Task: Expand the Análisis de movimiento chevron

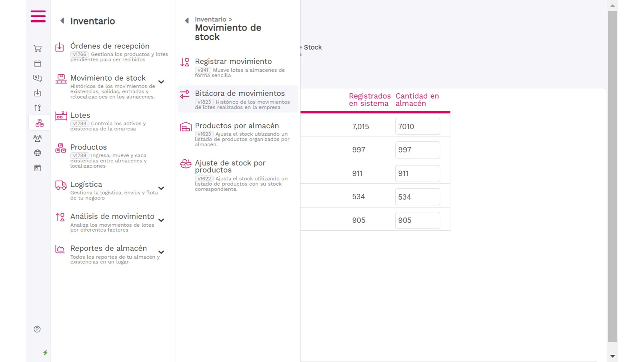Action: [161, 220]
